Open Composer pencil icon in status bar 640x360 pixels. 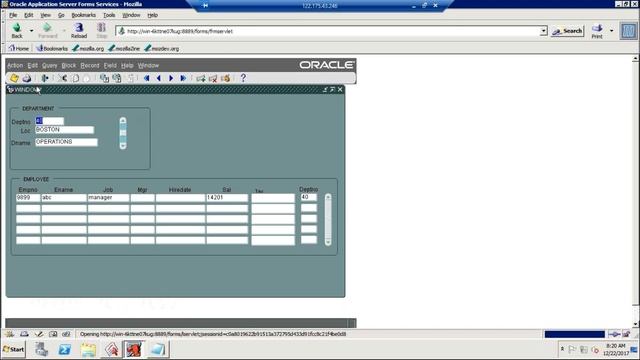pos(39,334)
